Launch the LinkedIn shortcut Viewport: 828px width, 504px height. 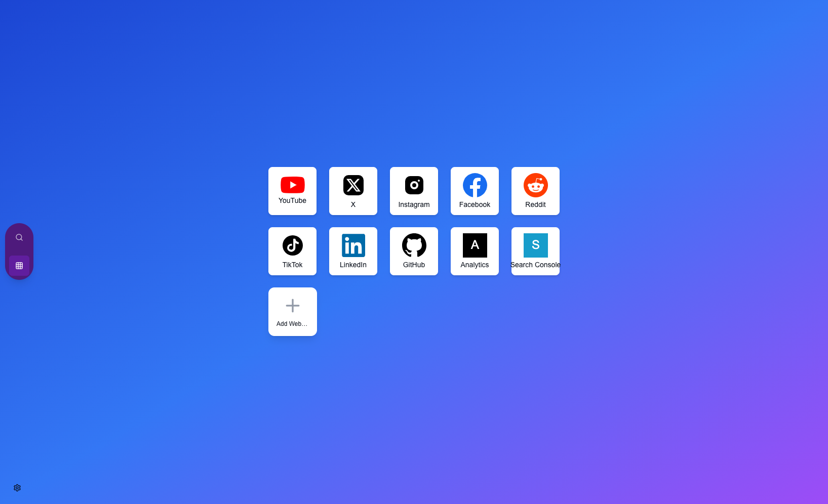click(353, 251)
